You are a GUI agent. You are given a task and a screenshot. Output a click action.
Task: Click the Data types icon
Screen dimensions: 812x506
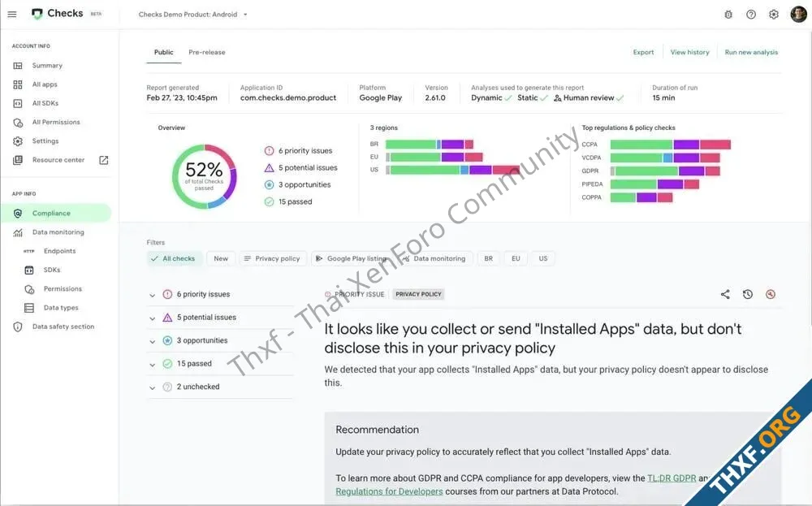29,308
